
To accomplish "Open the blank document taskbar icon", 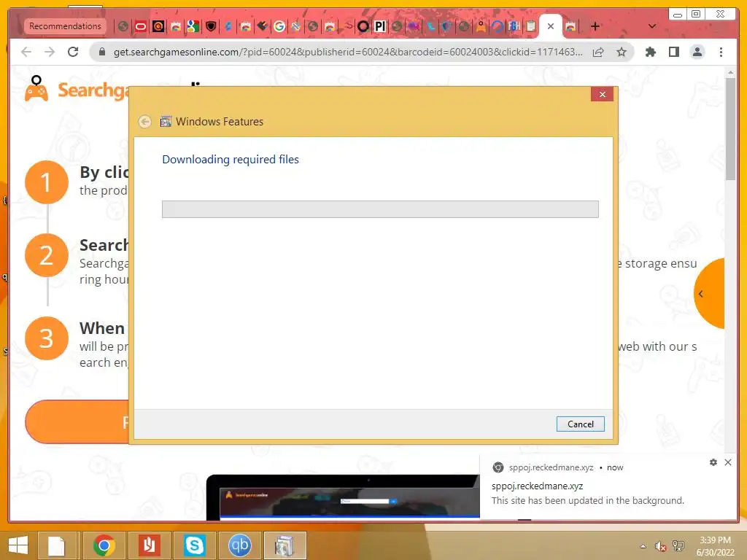I will [x=56, y=545].
